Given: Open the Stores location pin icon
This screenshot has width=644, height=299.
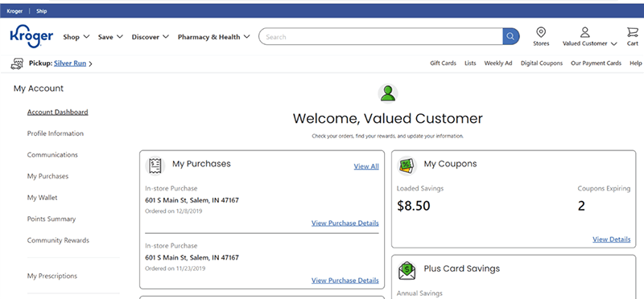Looking at the screenshot, I should [541, 32].
